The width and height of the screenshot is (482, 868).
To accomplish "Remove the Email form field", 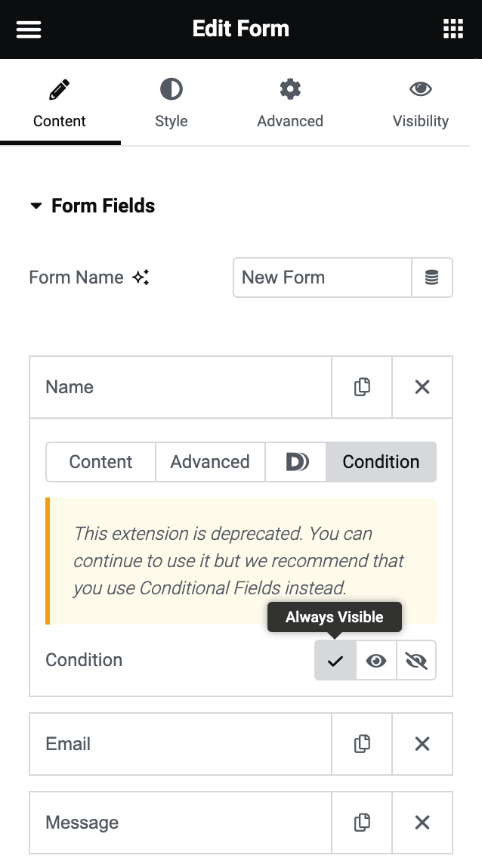I will (x=422, y=744).
